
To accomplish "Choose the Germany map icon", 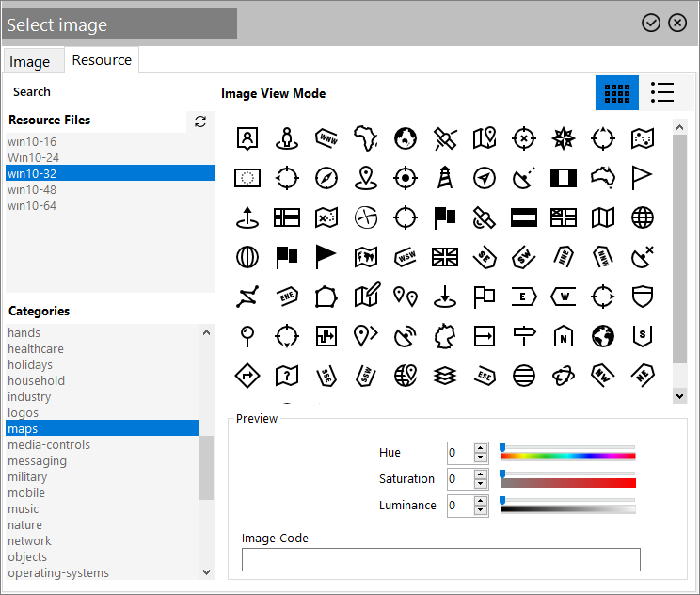I will (445, 336).
